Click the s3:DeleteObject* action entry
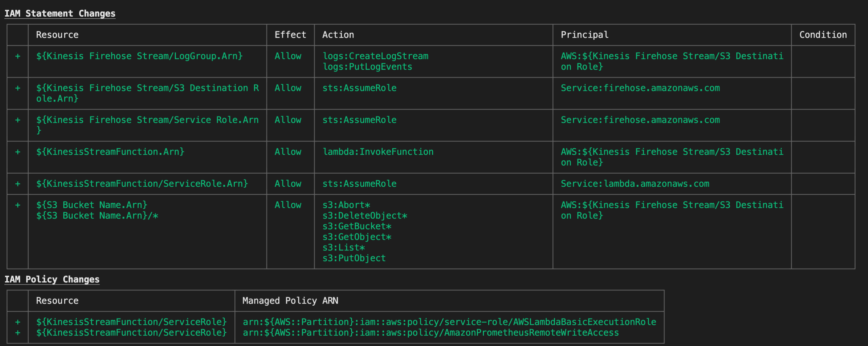Viewport: 868px width, 346px height. [365, 215]
